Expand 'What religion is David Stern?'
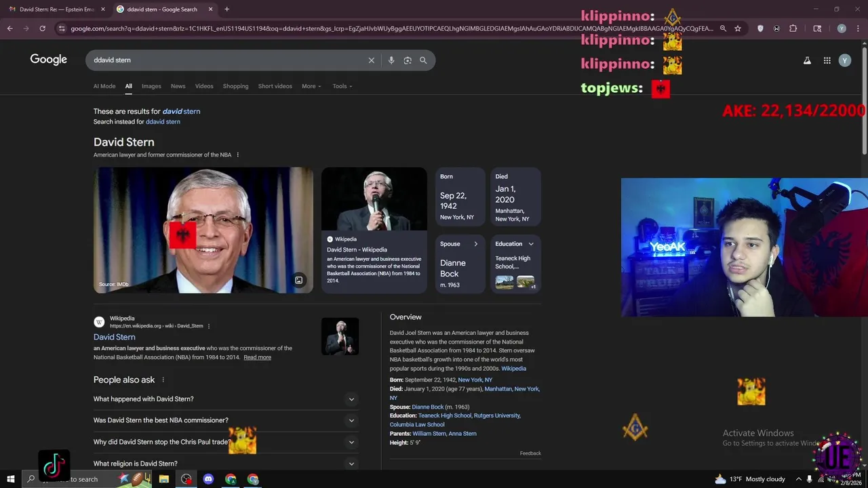 click(x=226, y=464)
